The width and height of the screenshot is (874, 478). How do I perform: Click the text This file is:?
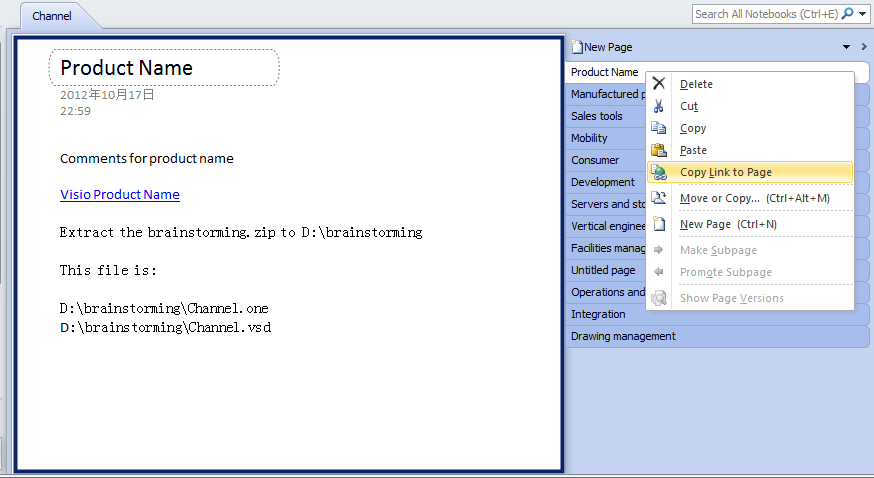coord(108,270)
